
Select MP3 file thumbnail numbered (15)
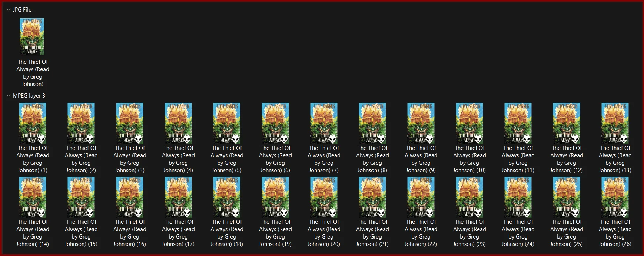pyautogui.click(x=81, y=197)
